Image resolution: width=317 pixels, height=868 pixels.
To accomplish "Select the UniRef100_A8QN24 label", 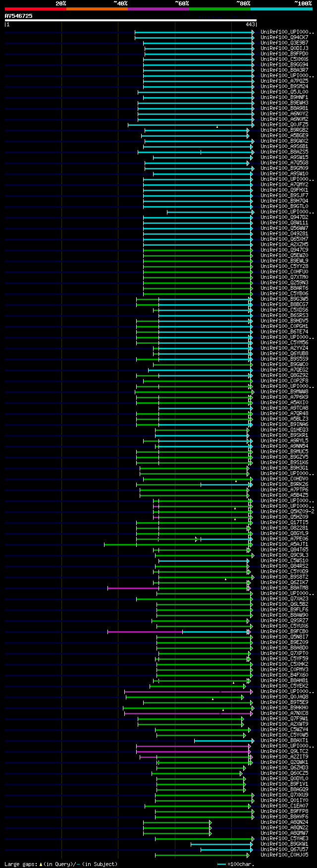I will click(284, 822).
